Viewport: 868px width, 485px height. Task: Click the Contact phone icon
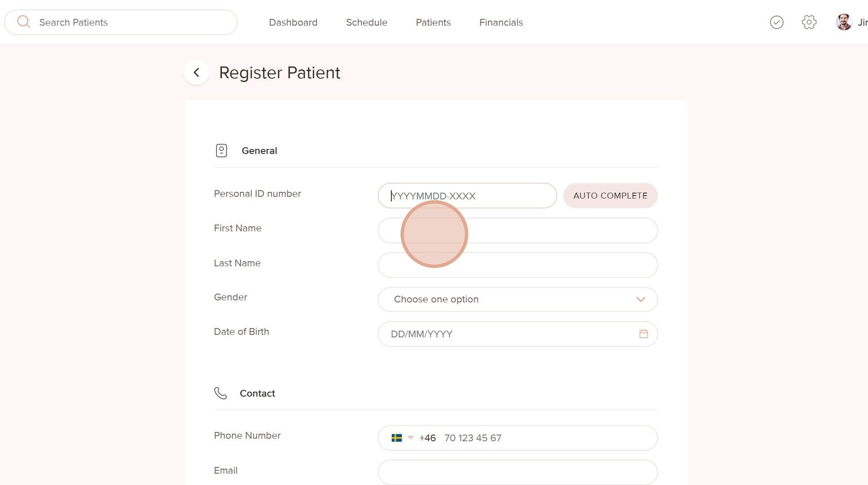pyautogui.click(x=220, y=393)
